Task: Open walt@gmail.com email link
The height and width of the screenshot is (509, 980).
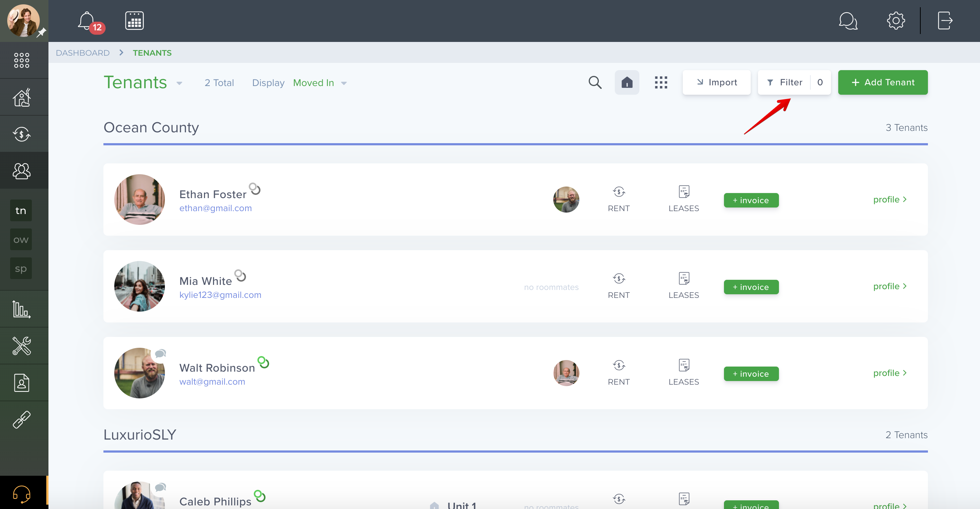Action: (212, 381)
